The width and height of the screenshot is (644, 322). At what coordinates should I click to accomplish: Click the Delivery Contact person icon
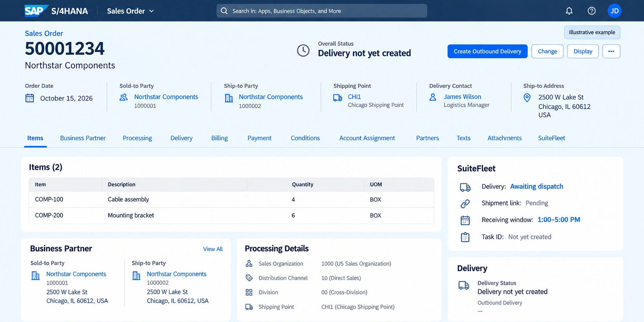pyautogui.click(x=433, y=97)
